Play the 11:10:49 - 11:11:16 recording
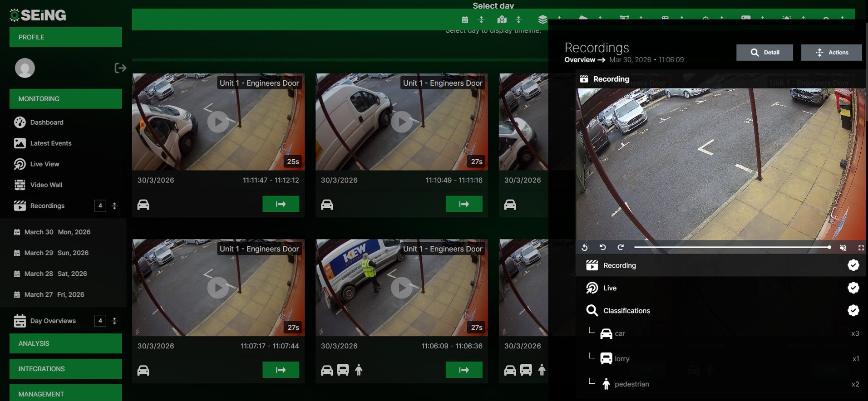Screen dimensions: 868x401 pos(402,122)
